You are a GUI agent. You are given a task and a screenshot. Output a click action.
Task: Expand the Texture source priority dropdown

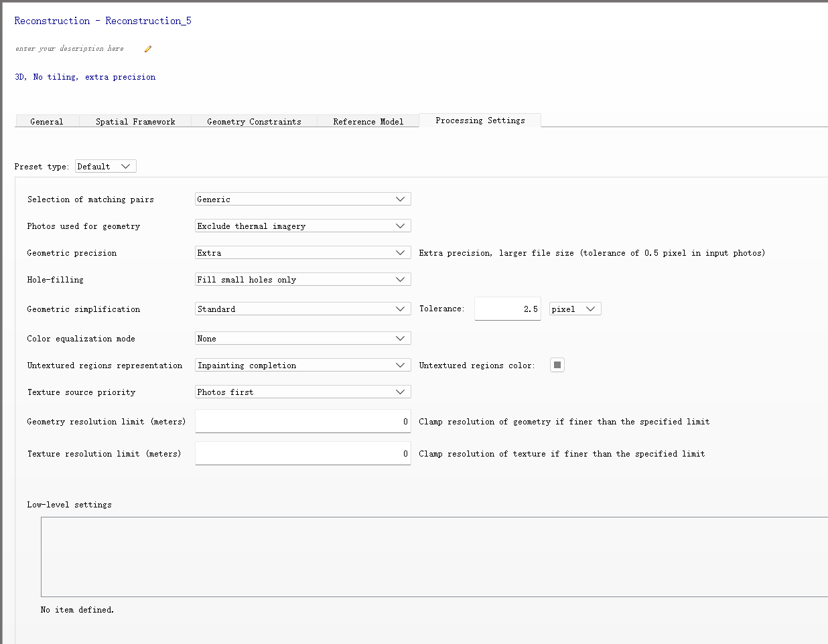pos(303,392)
